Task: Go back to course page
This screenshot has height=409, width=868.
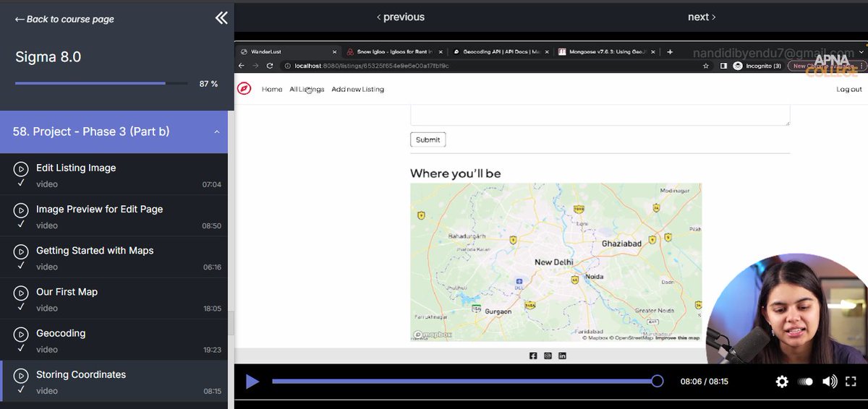Action: (64, 20)
